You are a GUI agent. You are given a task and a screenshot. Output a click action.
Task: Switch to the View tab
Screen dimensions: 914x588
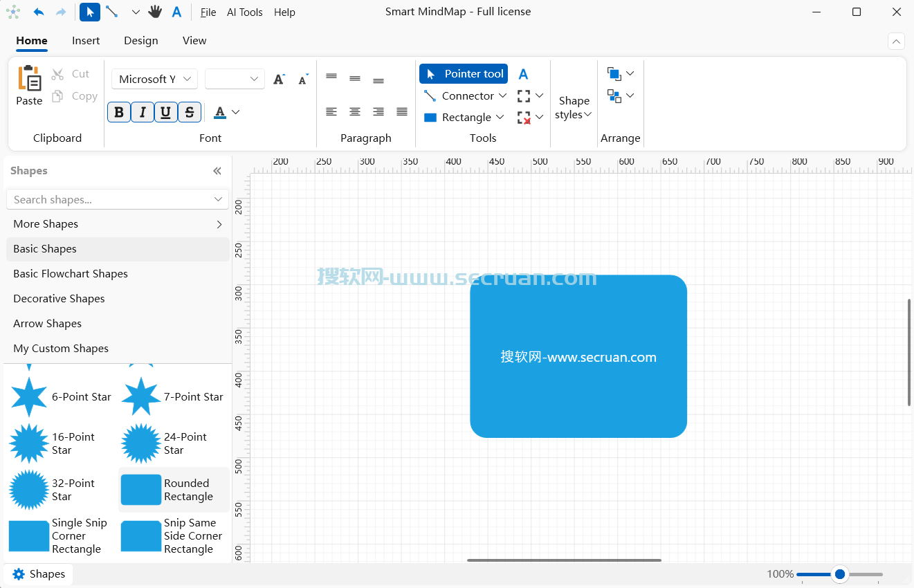[194, 41]
